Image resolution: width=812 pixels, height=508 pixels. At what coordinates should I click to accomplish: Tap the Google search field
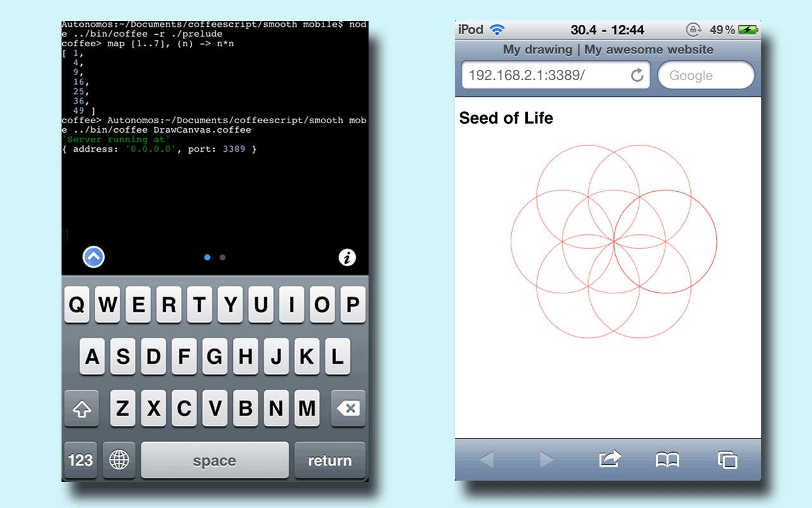pyautogui.click(x=707, y=76)
